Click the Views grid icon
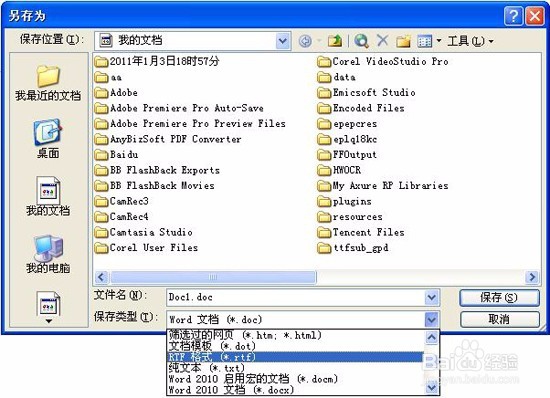This screenshot has width=550, height=398. pyautogui.click(x=424, y=41)
